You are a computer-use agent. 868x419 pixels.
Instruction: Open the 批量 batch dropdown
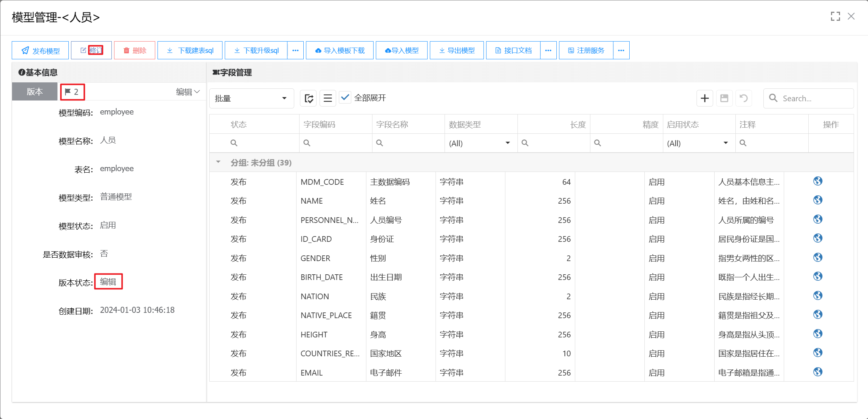tap(251, 99)
